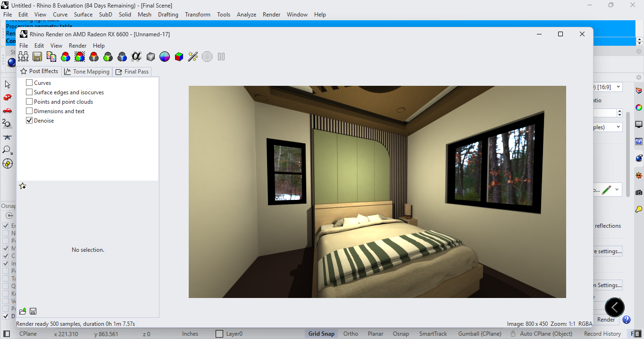
Task: Click the CPlane label in status bar
Action: [x=28, y=334]
